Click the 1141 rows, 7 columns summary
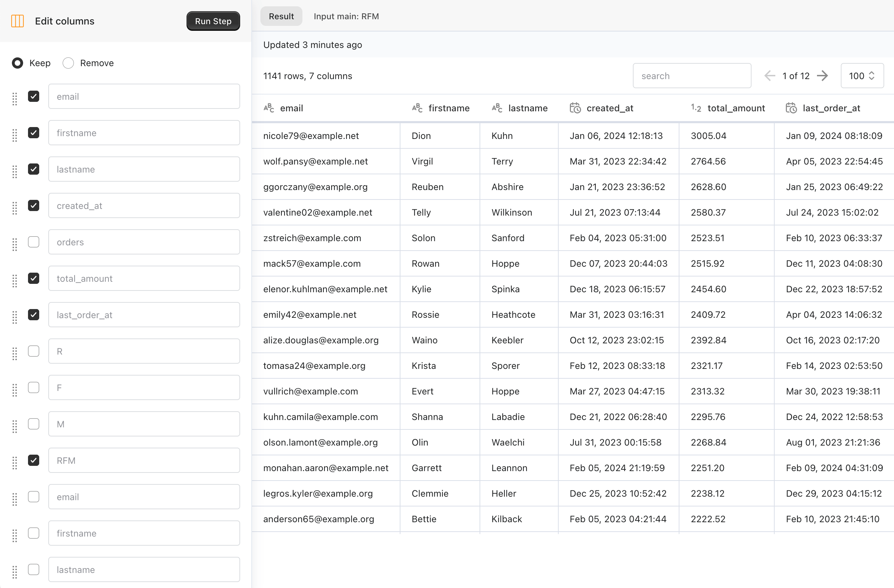Screen dimensions: 894x588 pos(308,76)
